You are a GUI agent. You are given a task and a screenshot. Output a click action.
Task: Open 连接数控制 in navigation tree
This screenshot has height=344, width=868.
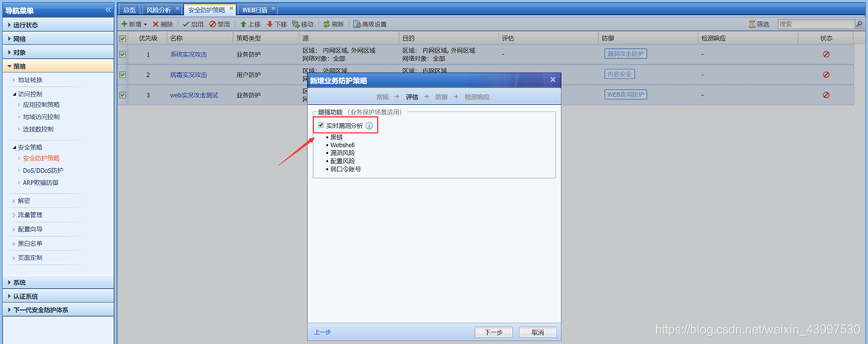pos(38,129)
